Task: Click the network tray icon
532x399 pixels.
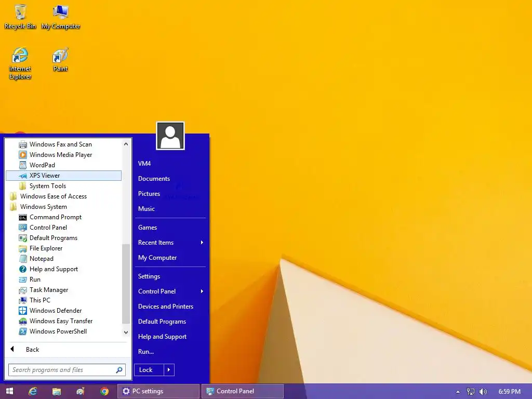Action: [471, 392]
